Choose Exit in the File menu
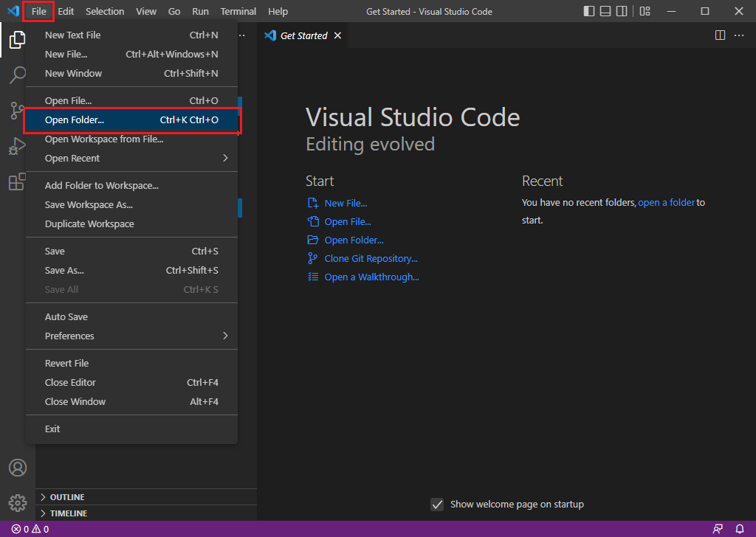This screenshot has height=537, width=756. point(131,429)
